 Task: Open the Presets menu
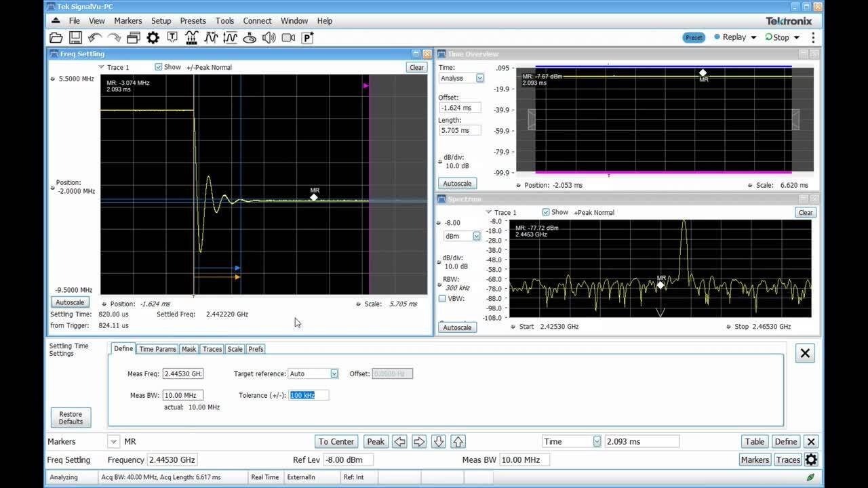pyautogui.click(x=193, y=21)
